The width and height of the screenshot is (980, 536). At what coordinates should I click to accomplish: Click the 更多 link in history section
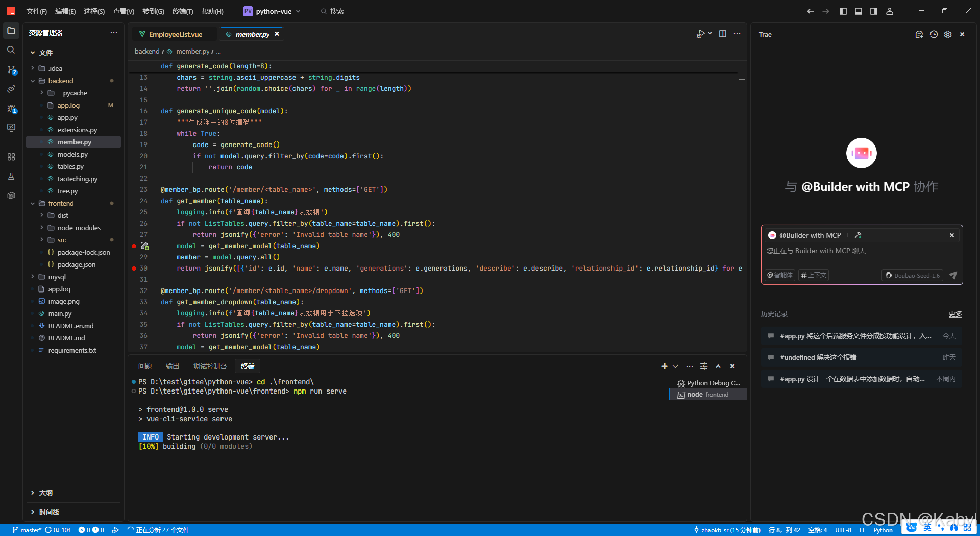(955, 314)
